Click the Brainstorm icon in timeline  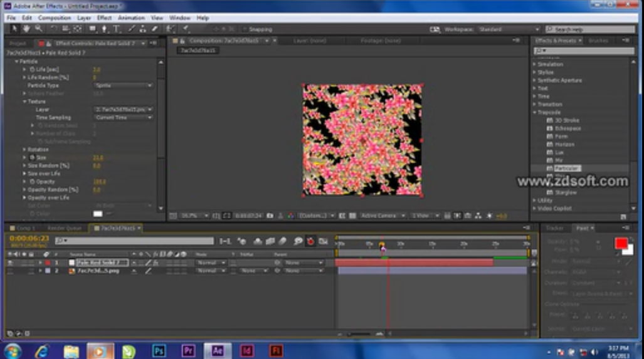click(x=298, y=241)
